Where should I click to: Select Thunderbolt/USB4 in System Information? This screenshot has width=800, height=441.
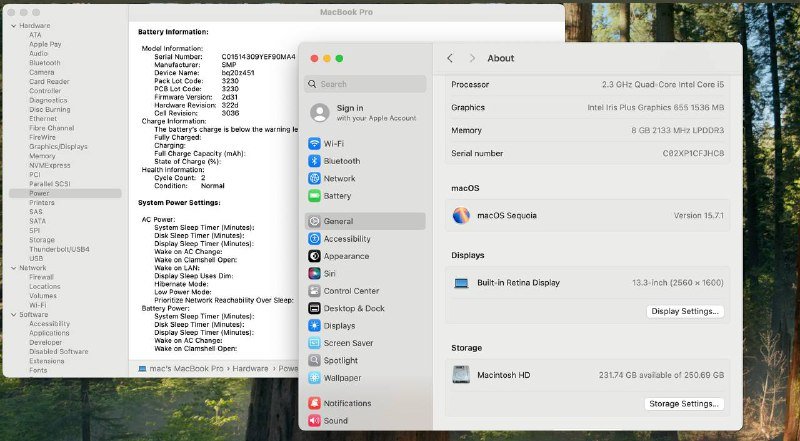click(x=59, y=249)
